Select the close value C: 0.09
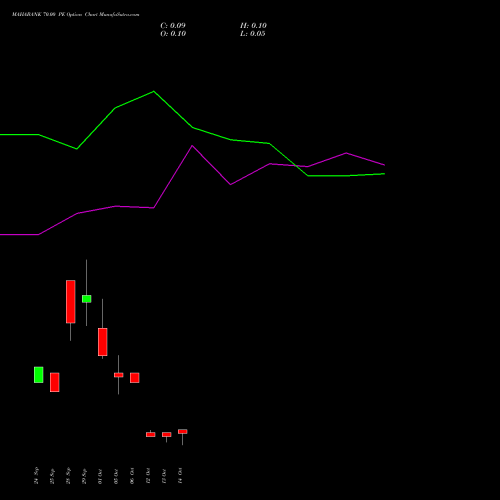The width and height of the screenshot is (500, 500). tap(173, 26)
